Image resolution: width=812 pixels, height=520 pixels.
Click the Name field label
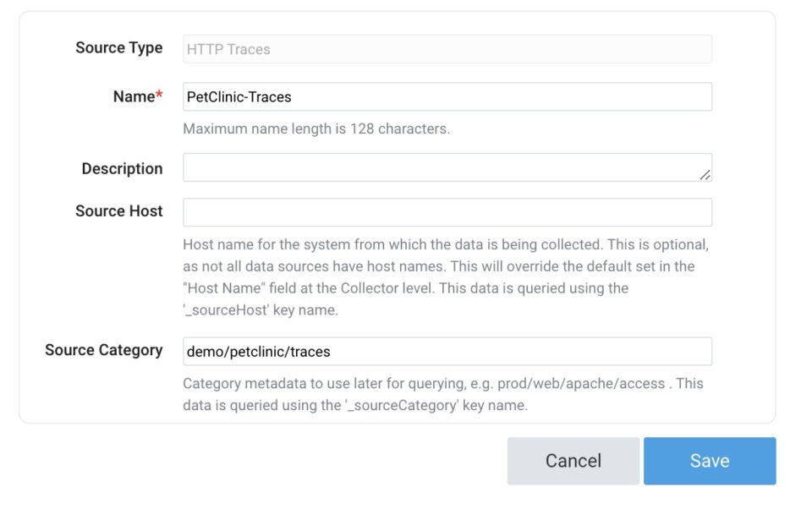click(x=133, y=97)
